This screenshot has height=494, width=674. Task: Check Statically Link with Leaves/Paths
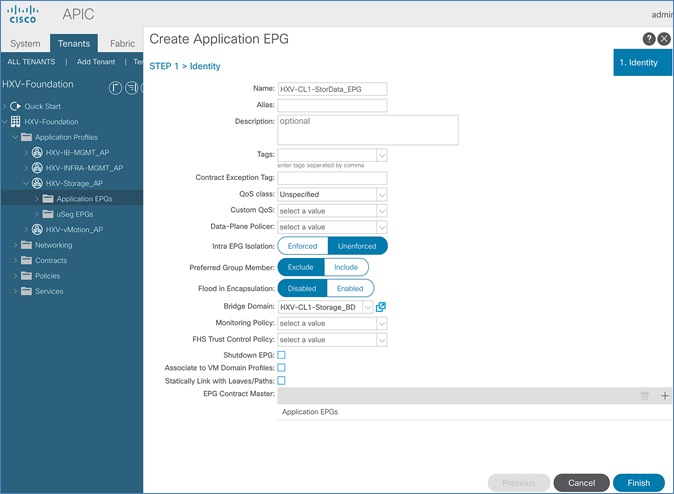tap(282, 380)
